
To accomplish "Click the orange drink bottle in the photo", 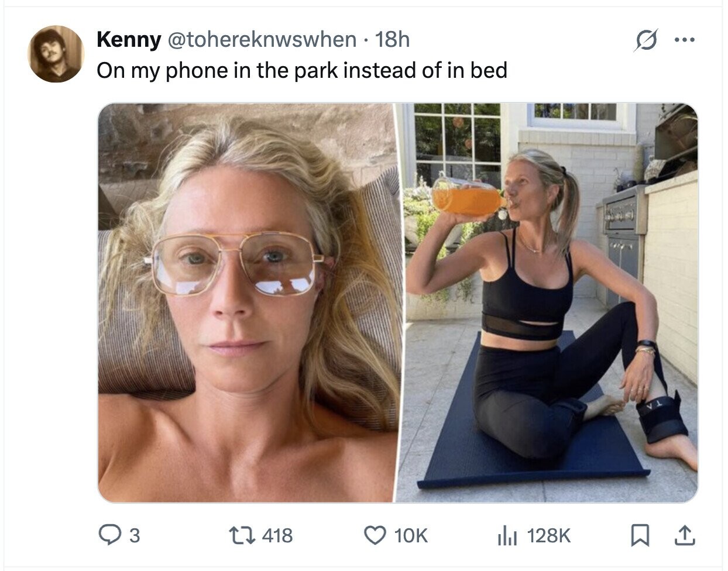I will point(469,197).
